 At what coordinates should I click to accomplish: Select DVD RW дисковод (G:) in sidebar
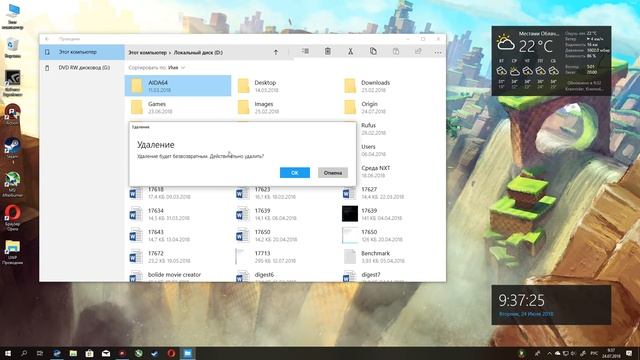82,68
